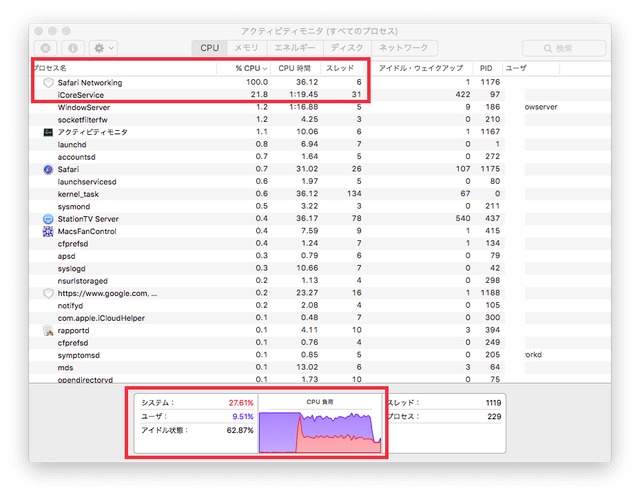Sort by the ユーザ column header
Image resolution: width=640 pixels, height=497 pixels.
click(x=531, y=68)
